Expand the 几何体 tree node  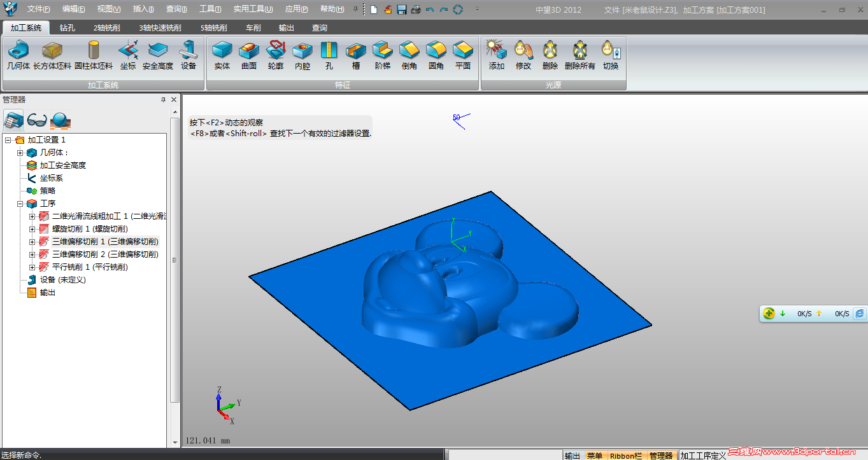point(20,153)
